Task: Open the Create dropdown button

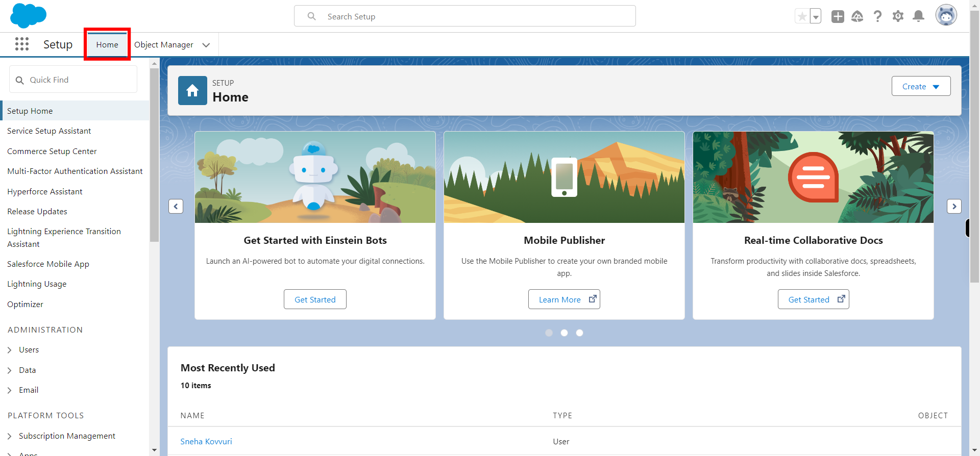Action: [921, 86]
